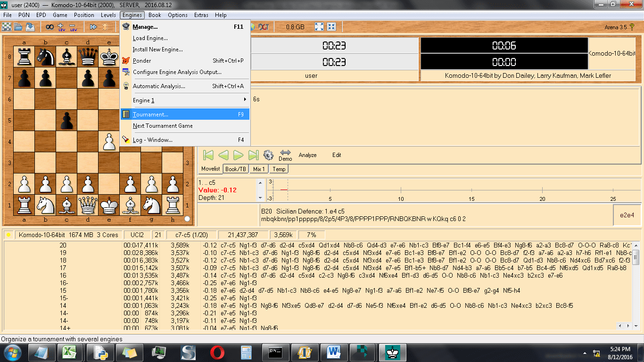
Task: Switch to the Book/TB tab
Action: pyautogui.click(x=236, y=169)
